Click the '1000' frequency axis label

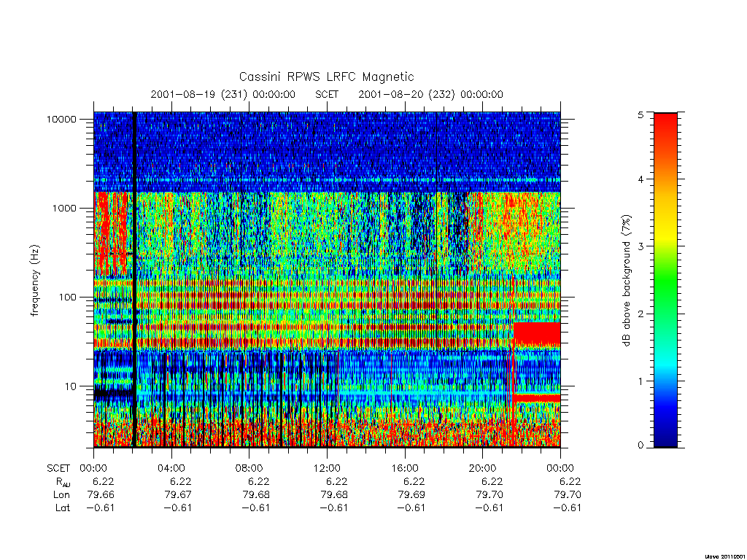pos(64,208)
